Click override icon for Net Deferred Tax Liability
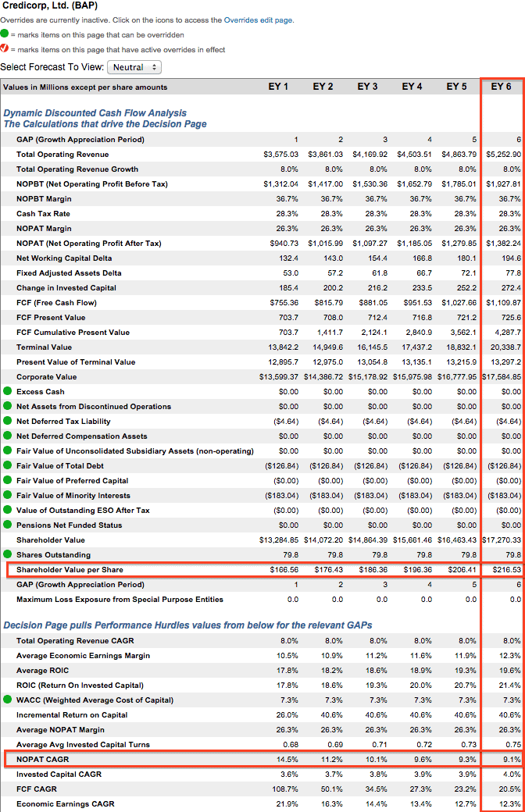525x812 pixels. point(7,421)
